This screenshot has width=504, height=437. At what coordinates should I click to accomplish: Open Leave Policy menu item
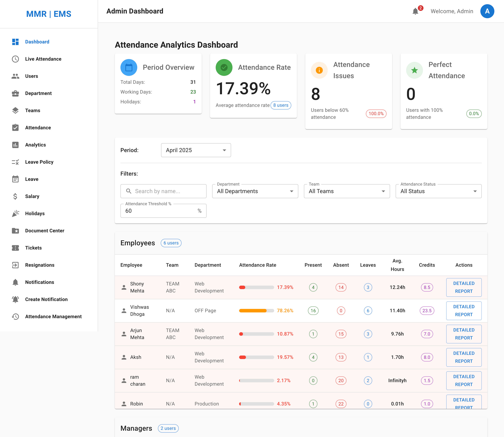point(39,162)
